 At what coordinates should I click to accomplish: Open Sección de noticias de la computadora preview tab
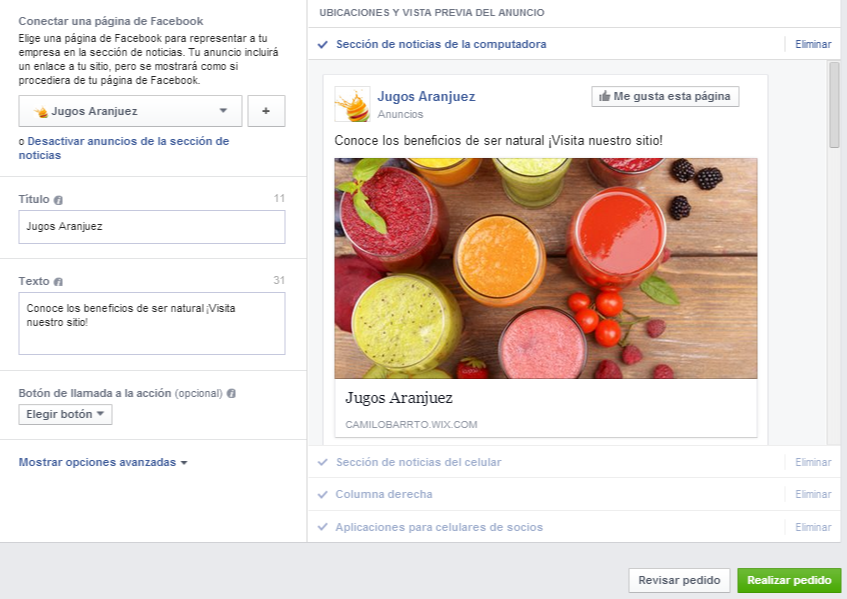tap(441, 44)
